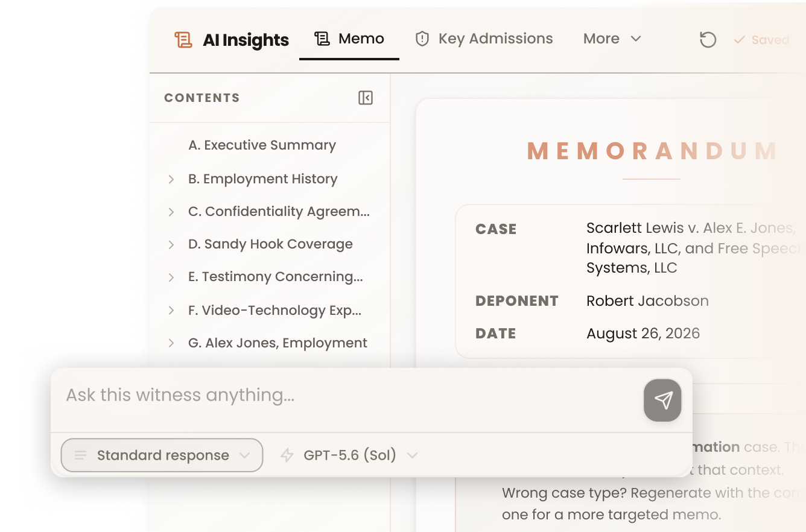Expand the B. Employment History chevron
The height and width of the screenshot is (532, 806).
pos(171,179)
